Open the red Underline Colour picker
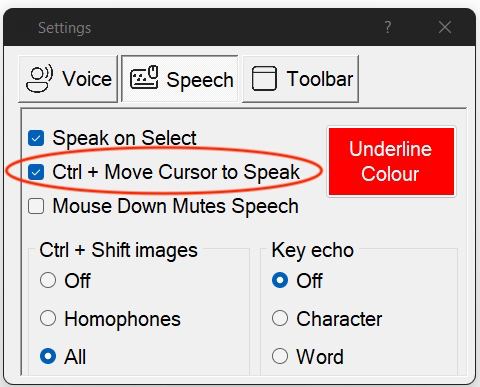The height and width of the screenshot is (387, 480). 391,161
